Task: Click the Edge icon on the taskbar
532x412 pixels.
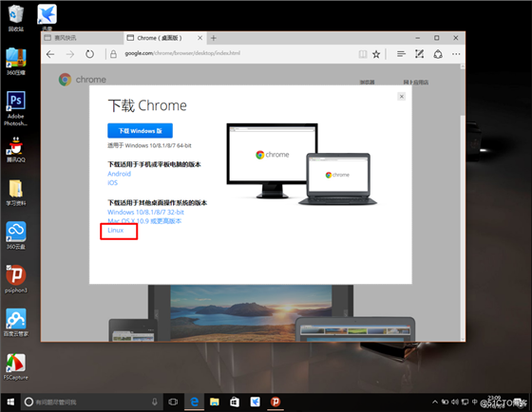Action: coord(194,402)
